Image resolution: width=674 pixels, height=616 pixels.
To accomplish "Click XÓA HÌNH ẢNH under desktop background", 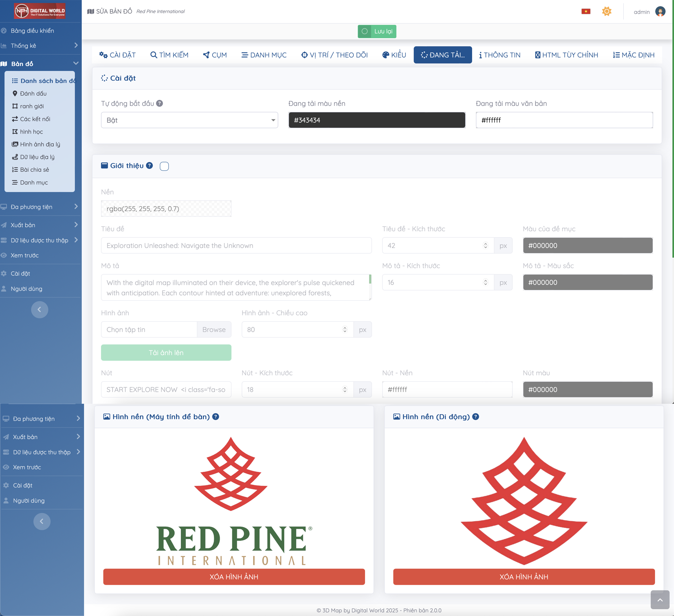I will 234,577.
